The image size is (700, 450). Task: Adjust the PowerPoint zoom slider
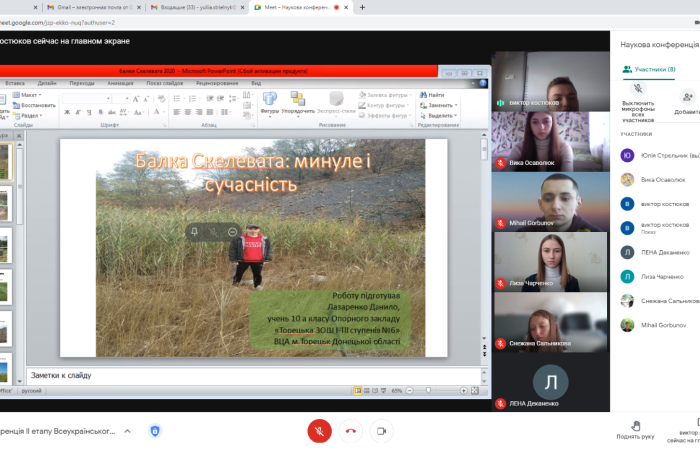[429, 390]
